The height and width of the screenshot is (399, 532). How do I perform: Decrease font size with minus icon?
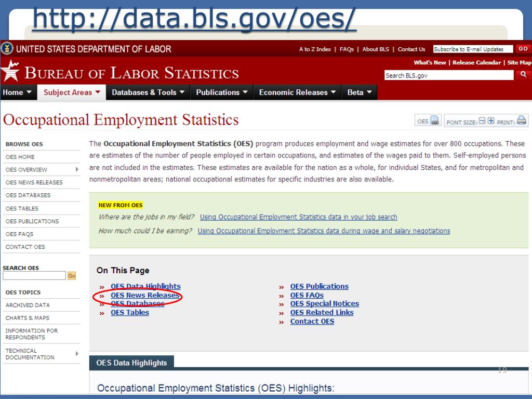[482, 121]
